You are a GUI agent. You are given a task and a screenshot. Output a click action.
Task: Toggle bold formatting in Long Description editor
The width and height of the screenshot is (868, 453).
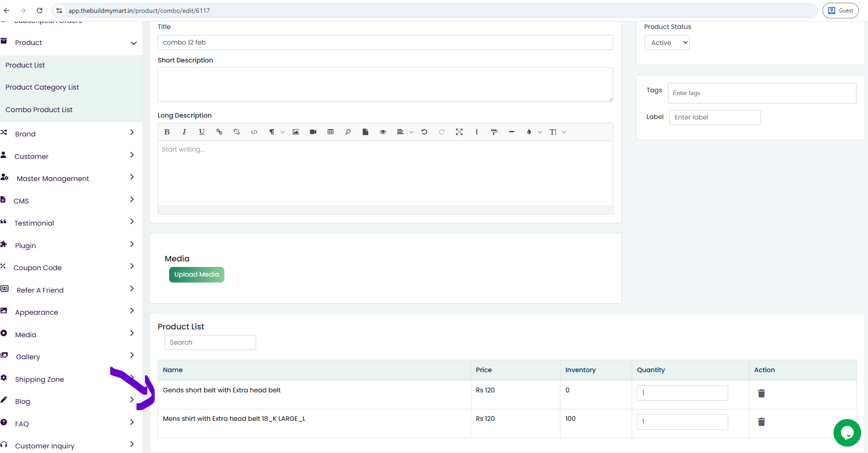(x=167, y=132)
